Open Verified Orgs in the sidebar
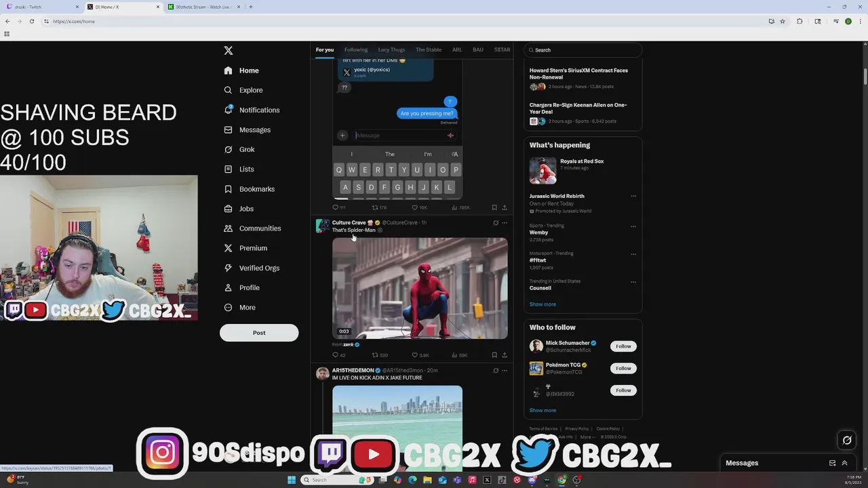The width and height of the screenshot is (868, 488). click(x=251, y=268)
